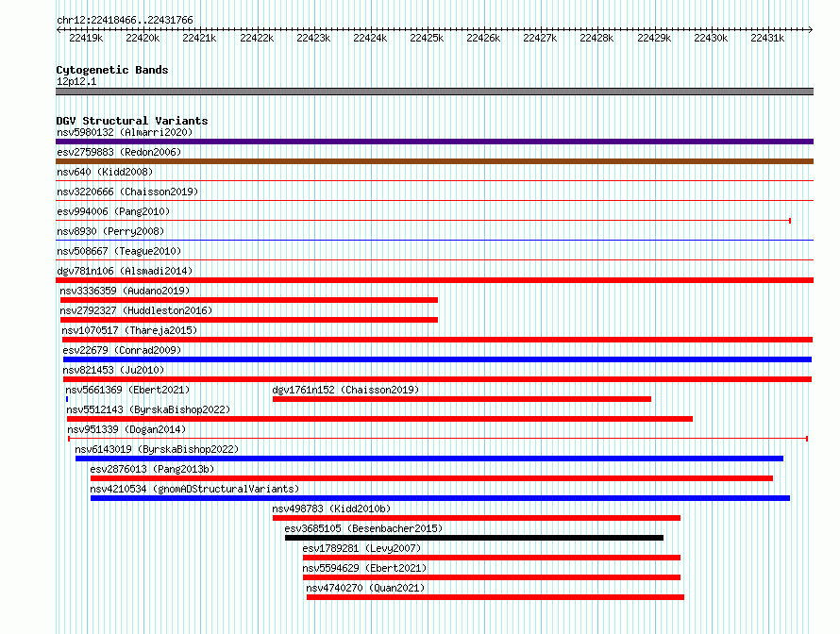The height and width of the screenshot is (634, 840).
Task: Select the red nsv3336359 variant bar
Action: 249,300
